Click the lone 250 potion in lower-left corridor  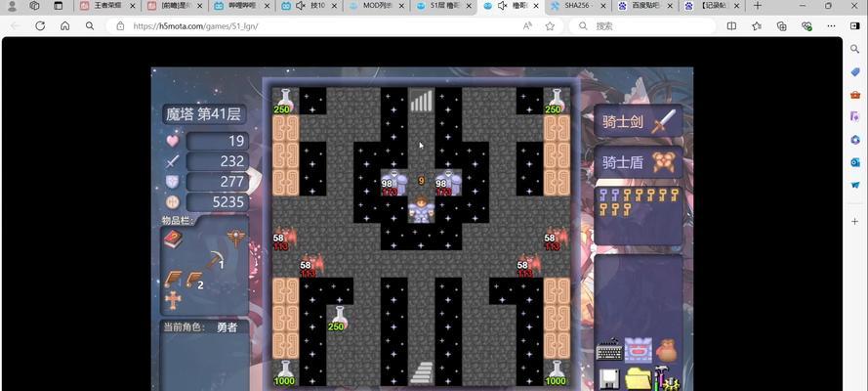(x=340, y=319)
